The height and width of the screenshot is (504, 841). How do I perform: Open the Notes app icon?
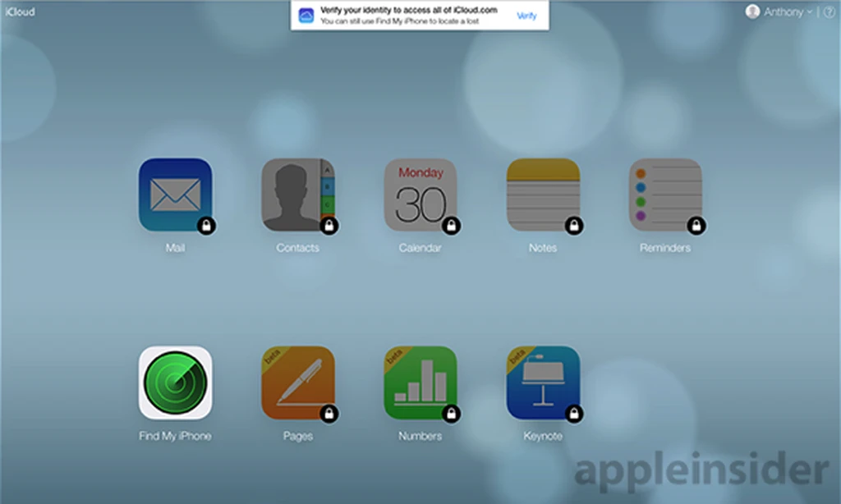(543, 195)
